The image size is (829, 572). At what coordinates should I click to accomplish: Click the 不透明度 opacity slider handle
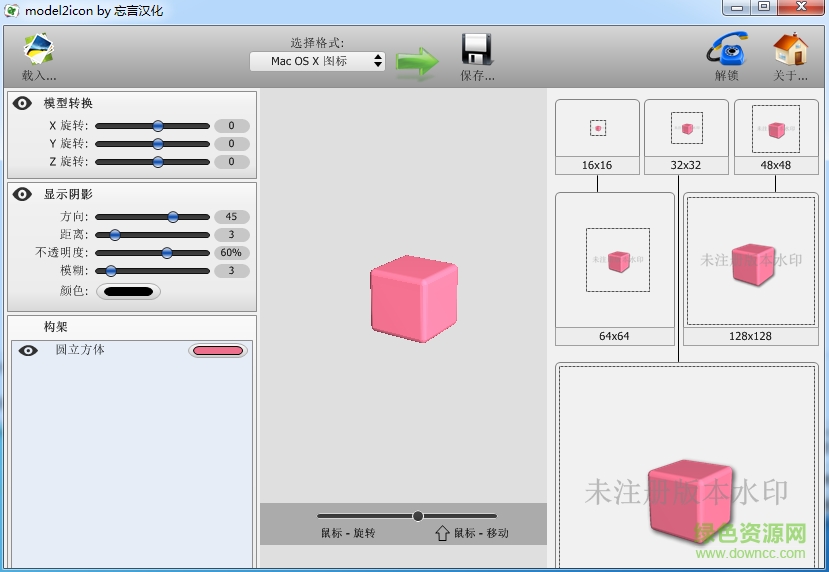tap(167, 253)
